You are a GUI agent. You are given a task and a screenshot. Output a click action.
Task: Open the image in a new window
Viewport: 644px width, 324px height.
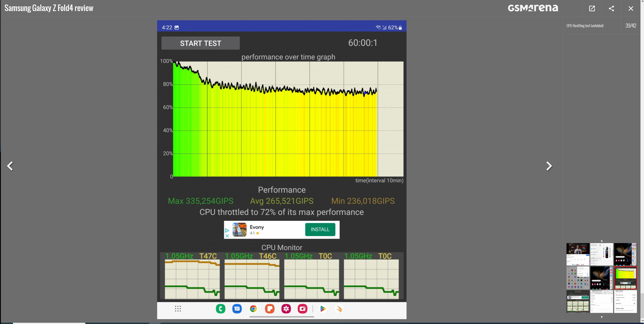592,9
